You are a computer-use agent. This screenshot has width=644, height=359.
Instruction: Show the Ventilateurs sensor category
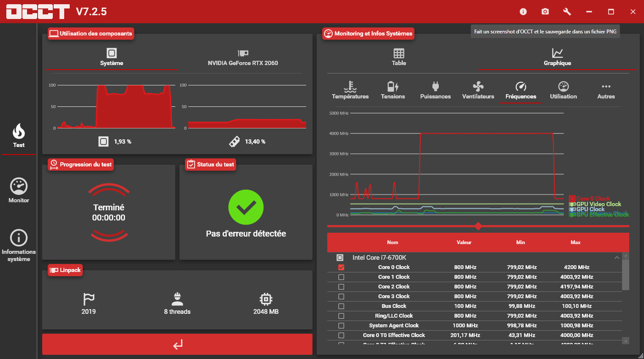(x=478, y=90)
